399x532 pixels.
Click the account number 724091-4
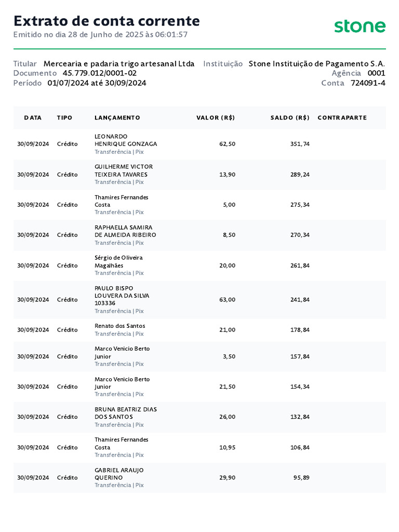(368, 83)
